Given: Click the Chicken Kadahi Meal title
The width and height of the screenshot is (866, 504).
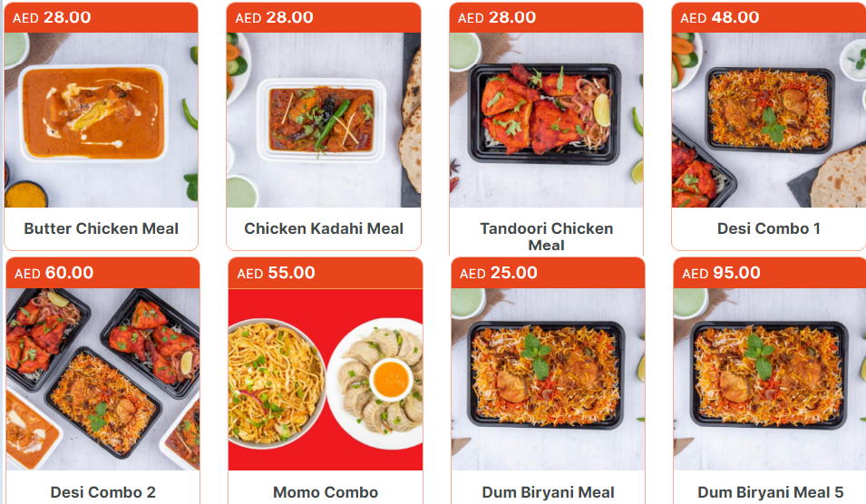Looking at the screenshot, I should (324, 228).
